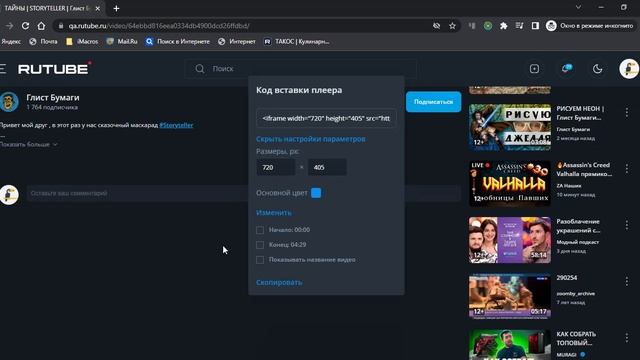Viewport: 640px width, 360px height.
Task: Open the Rutube hamburger menu
Action: [2, 69]
